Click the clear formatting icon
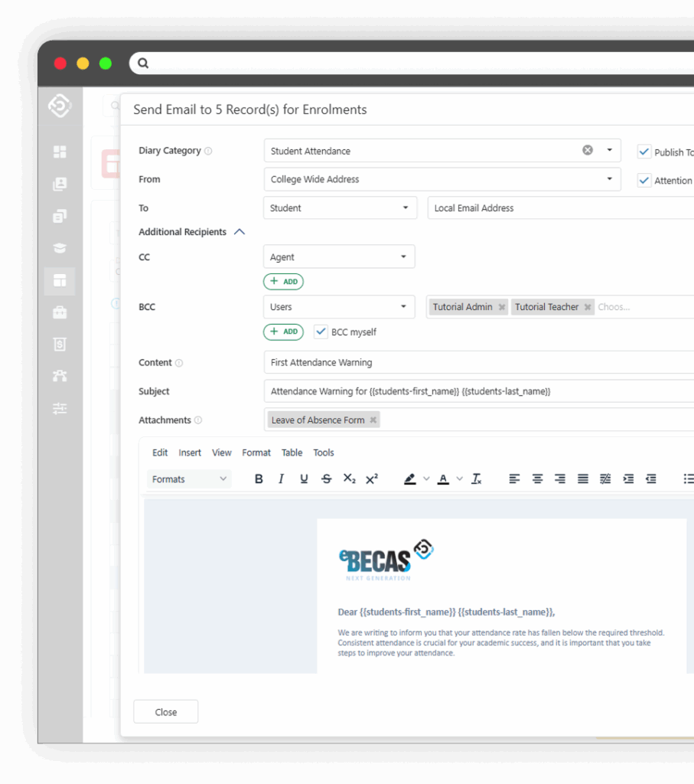The width and height of the screenshot is (694, 784). point(476,479)
